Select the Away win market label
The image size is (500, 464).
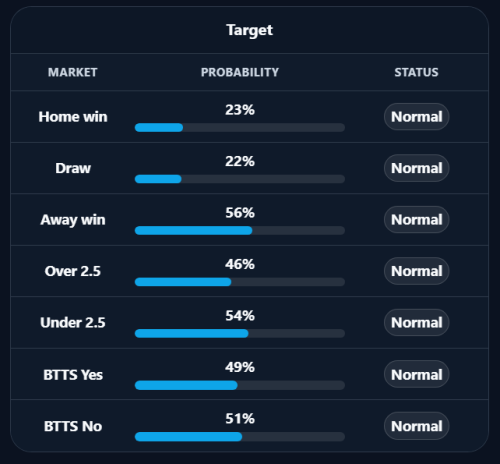[73, 220]
